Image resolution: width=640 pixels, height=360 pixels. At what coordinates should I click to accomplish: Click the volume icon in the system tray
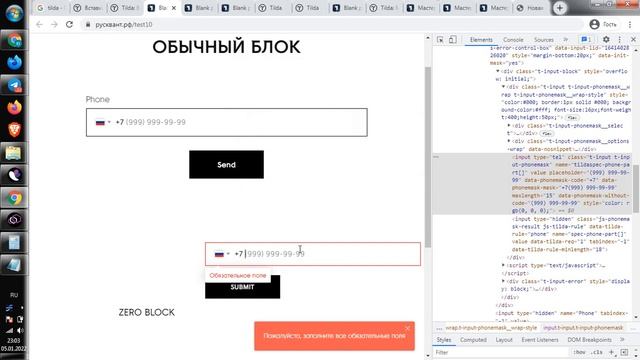20,330
